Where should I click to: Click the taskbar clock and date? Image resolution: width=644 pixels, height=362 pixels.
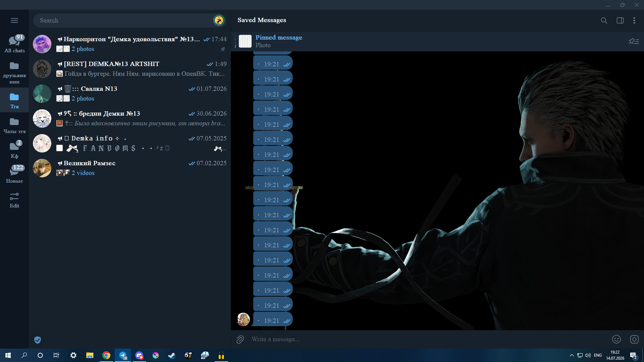[x=615, y=355]
